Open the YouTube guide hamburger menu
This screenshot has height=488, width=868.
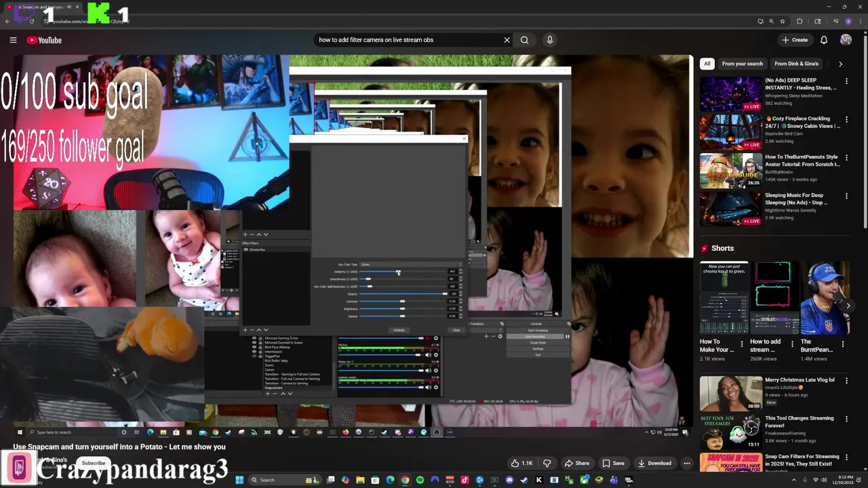pos(13,40)
